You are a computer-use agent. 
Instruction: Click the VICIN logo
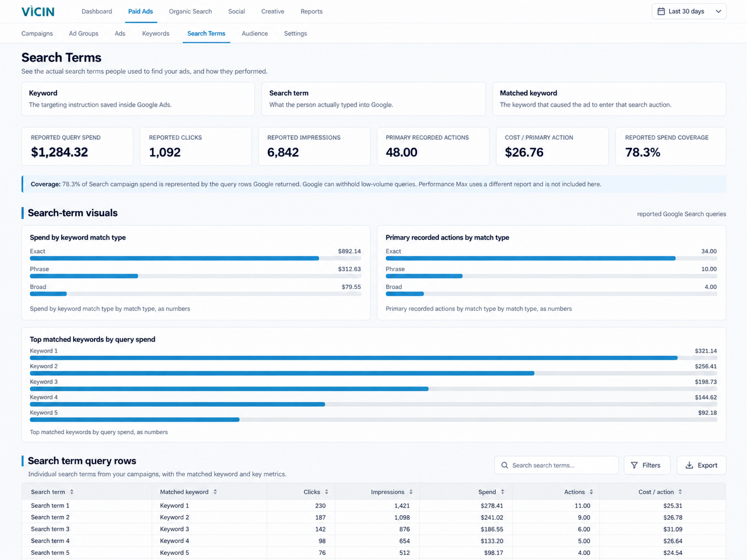pyautogui.click(x=38, y=11)
